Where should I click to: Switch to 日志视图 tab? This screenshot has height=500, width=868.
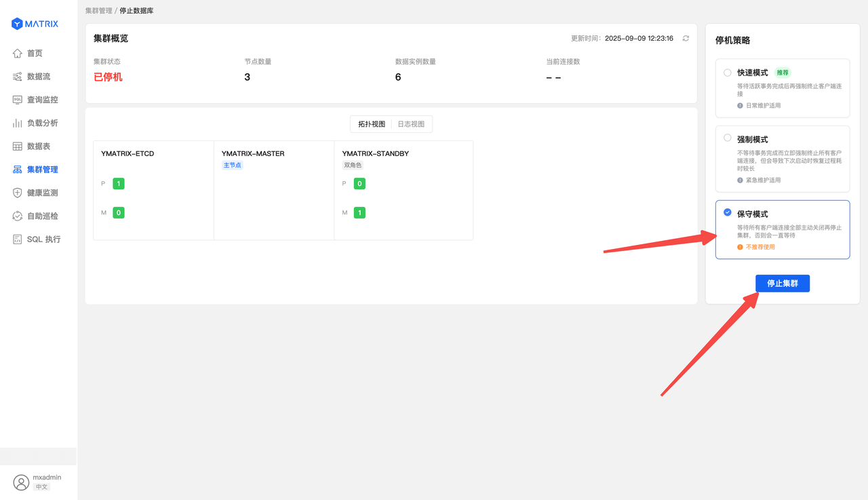point(411,124)
